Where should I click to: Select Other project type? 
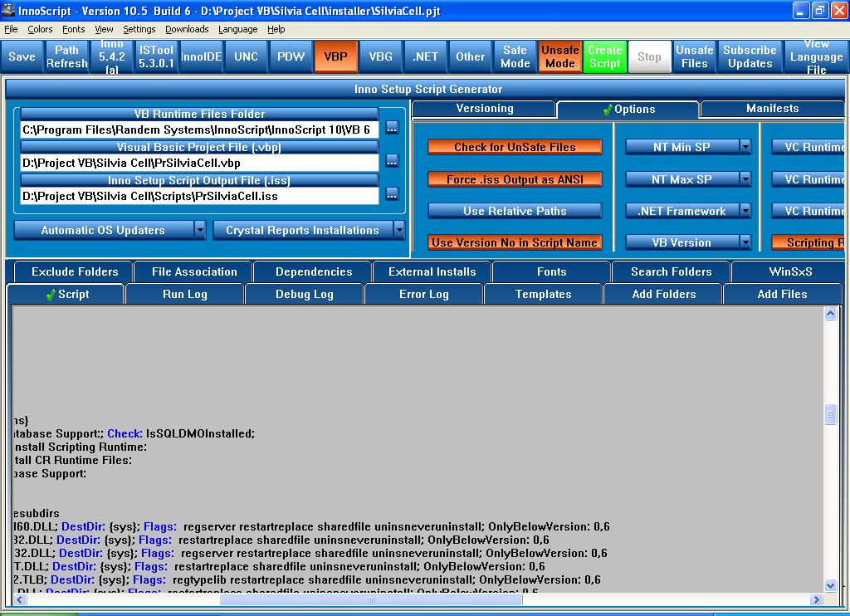470,56
